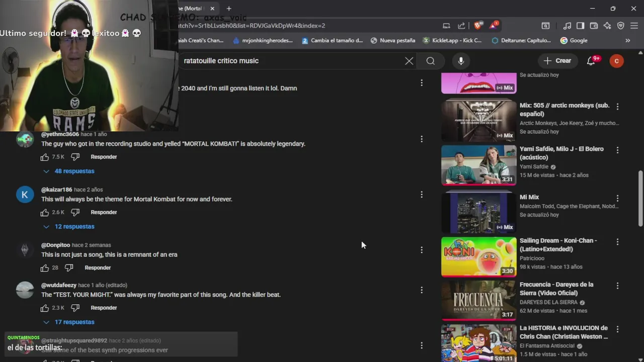
Task: Reply to the @yethmc3606 comment
Action: click(104, 157)
